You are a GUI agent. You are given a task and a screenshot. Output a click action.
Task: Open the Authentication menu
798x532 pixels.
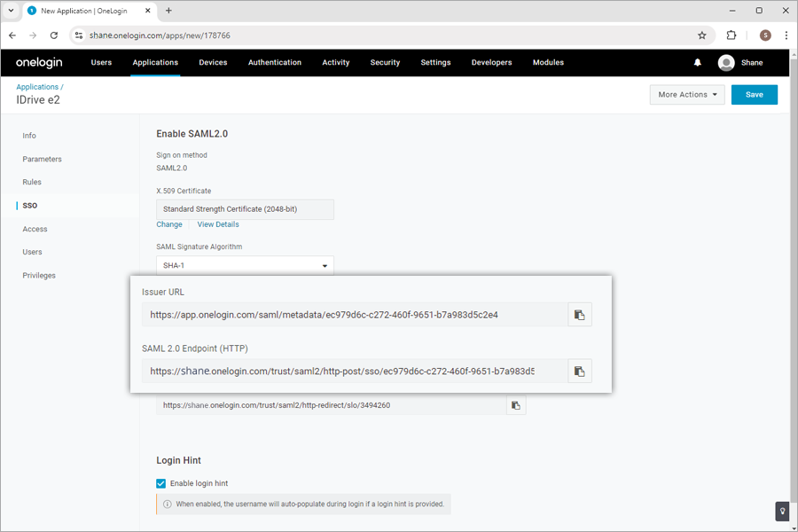tap(275, 63)
